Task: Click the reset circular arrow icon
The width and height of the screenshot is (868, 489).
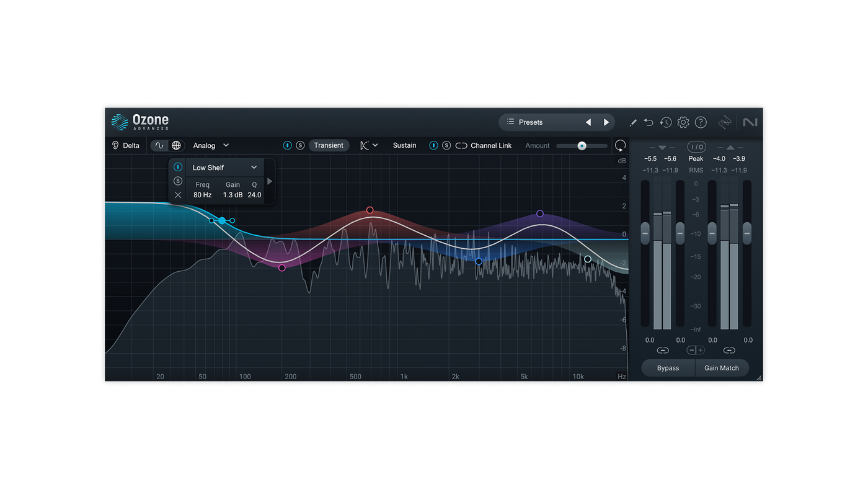Action: pos(620,146)
